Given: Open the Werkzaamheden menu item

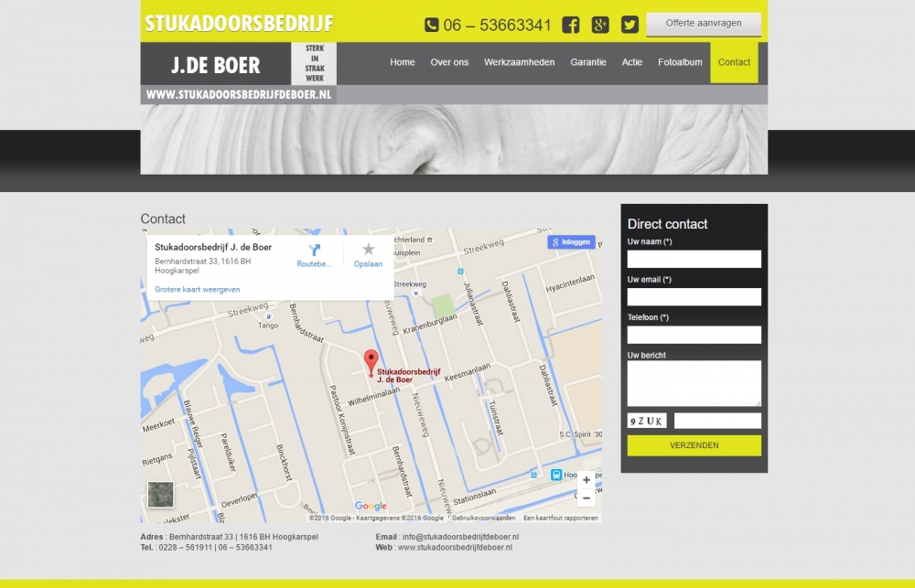Looking at the screenshot, I should 520,62.
